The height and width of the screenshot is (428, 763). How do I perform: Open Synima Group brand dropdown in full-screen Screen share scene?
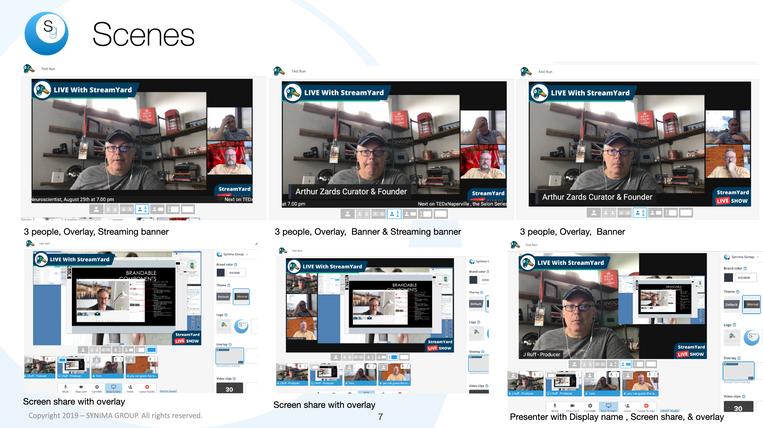233,254
